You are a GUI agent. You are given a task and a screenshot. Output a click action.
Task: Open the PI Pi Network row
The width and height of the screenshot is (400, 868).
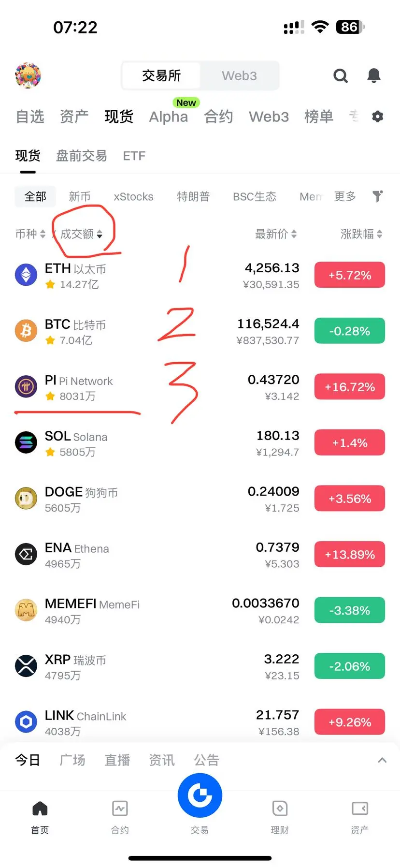click(200, 388)
